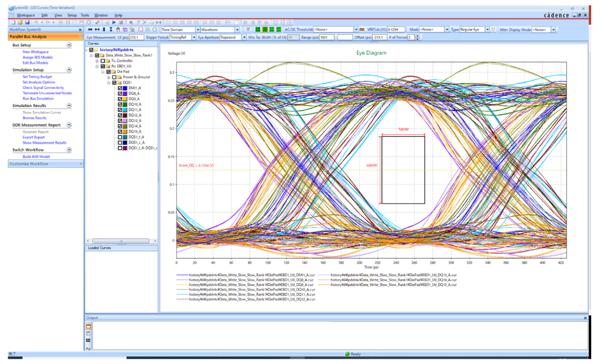Viewport: 603px width, 364px height.
Task: Open the Setup menu
Action: tap(72, 15)
